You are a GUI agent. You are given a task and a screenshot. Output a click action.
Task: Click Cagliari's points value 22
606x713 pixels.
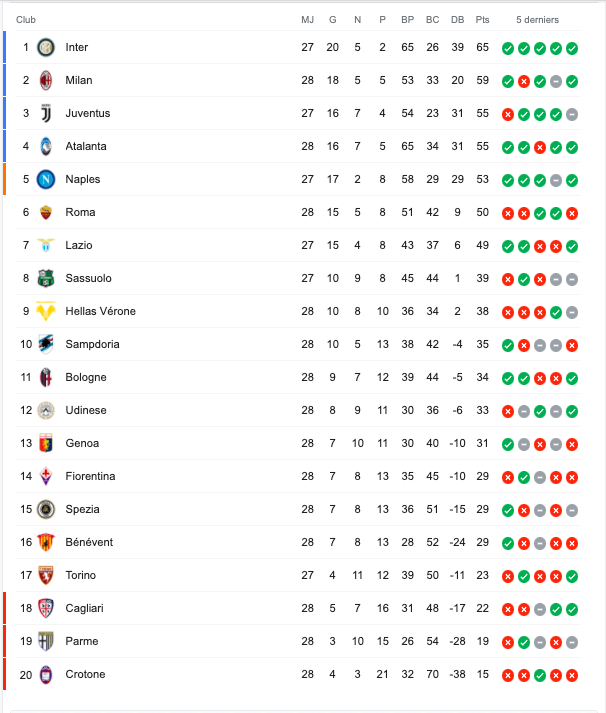coord(483,608)
